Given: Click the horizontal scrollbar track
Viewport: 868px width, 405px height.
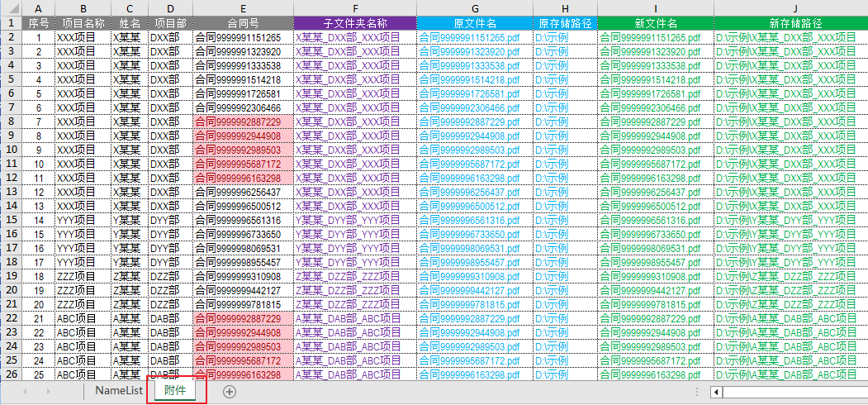Looking at the screenshot, I should click(x=793, y=392).
